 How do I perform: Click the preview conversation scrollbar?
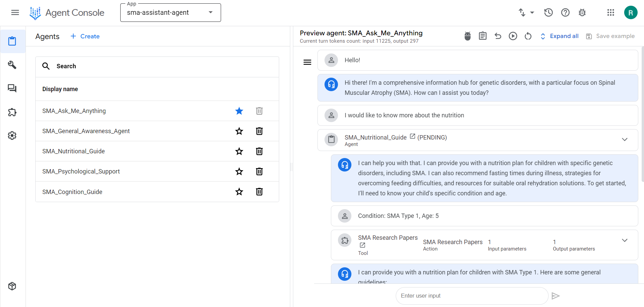pyautogui.click(x=643, y=114)
